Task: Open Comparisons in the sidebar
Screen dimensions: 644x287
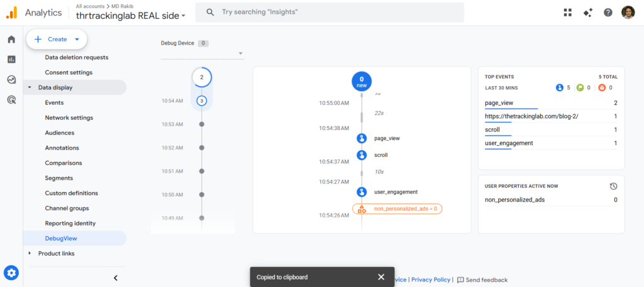Action: (x=64, y=163)
